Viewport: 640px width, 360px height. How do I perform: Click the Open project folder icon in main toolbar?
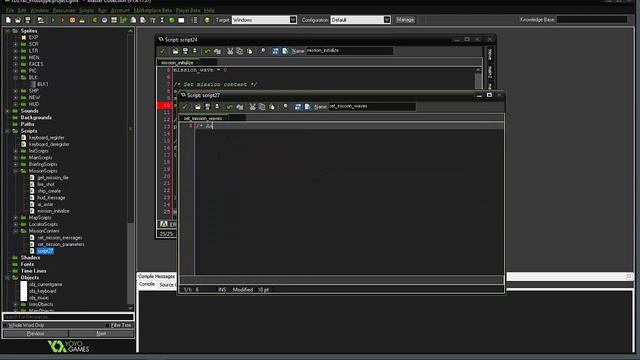[18, 20]
